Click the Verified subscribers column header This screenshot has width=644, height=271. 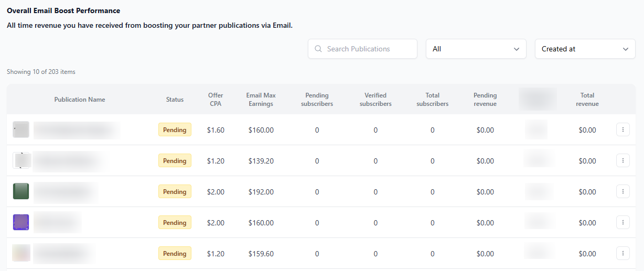coord(375,100)
